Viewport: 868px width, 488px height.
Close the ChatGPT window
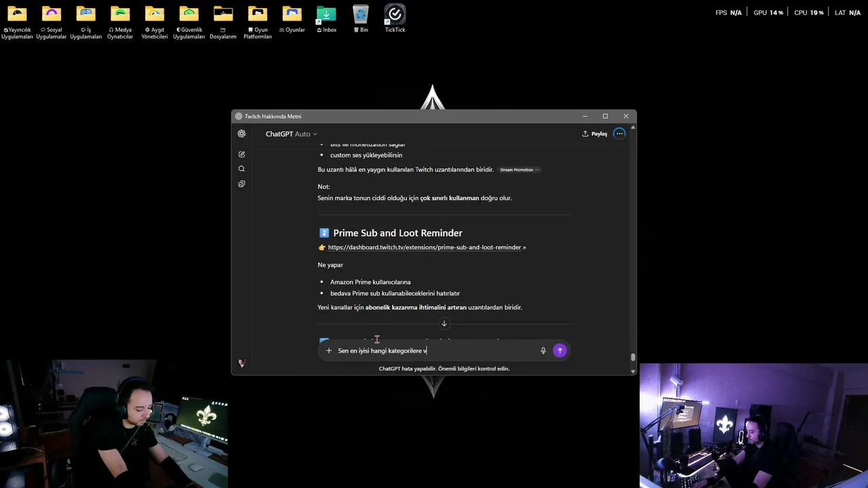[626, 116]
